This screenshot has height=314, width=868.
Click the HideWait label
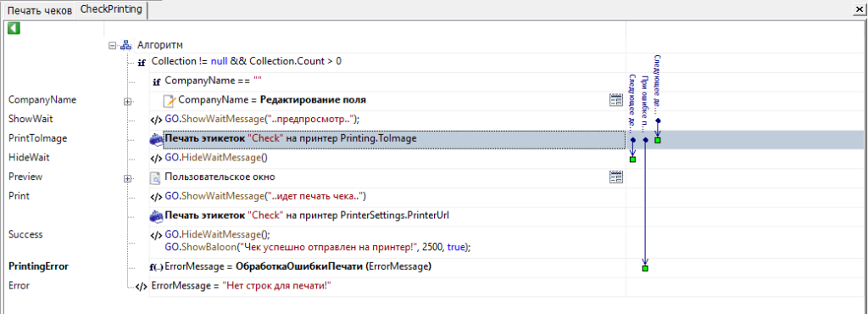[30, 158]
